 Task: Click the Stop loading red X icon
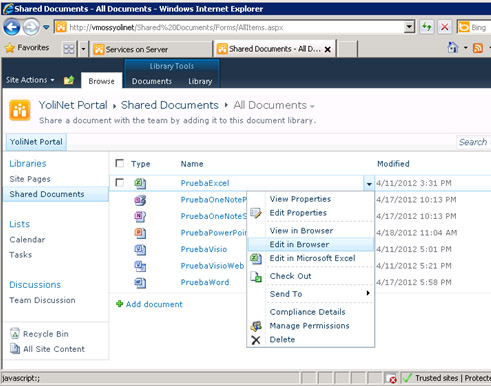point(444,27)
